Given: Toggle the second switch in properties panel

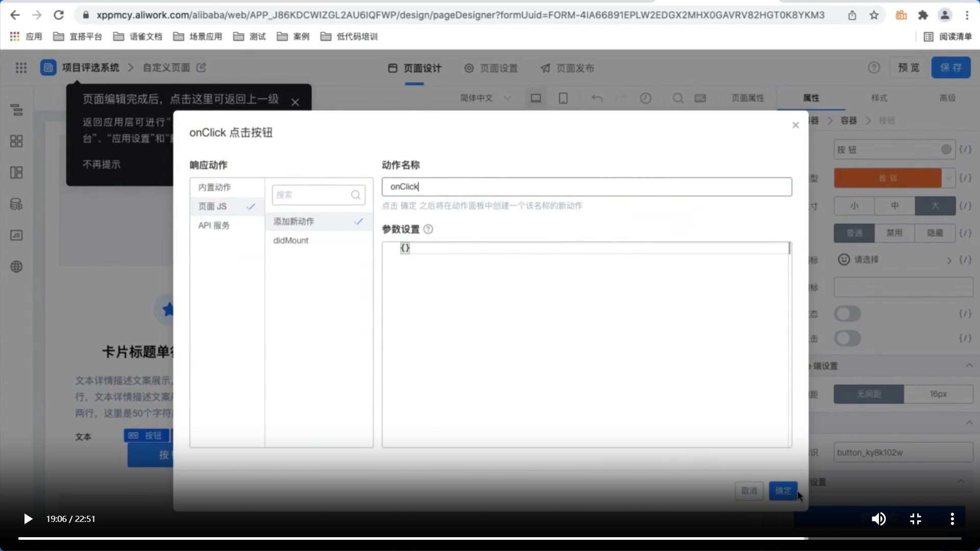Looking at the screenshot, I should 847,338.
